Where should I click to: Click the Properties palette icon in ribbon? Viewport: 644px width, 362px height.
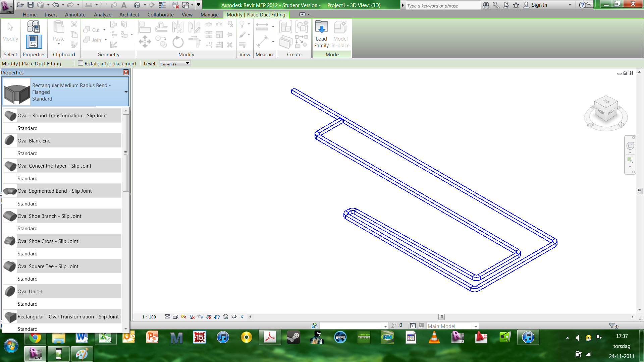click(34, 42)
